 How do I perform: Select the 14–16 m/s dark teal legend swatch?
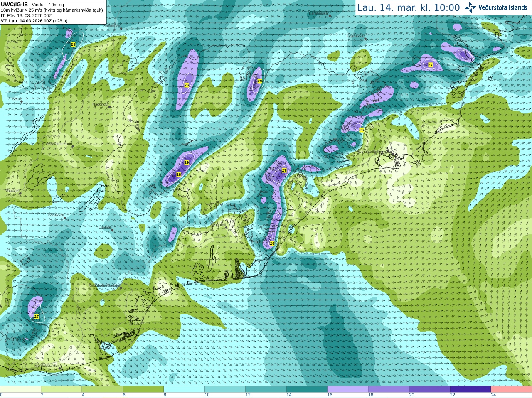pos(307,389)
